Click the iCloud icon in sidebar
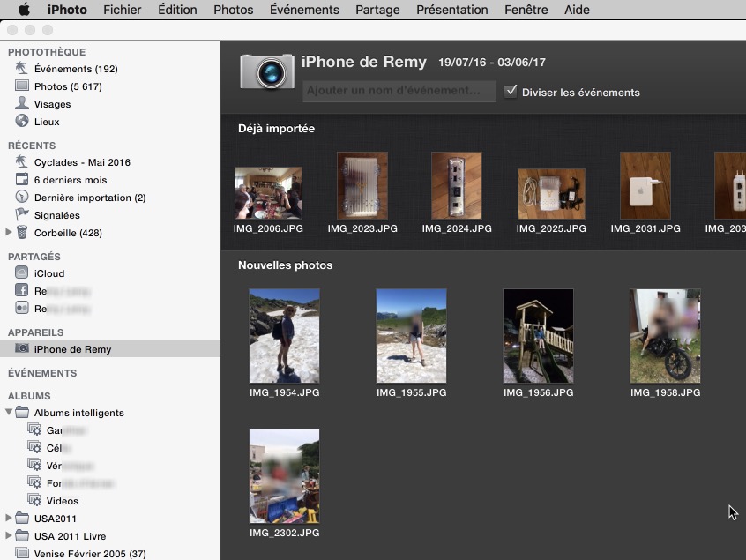Image resolution: width=746 pixels, height=560 pixels. tap(21, 273)
